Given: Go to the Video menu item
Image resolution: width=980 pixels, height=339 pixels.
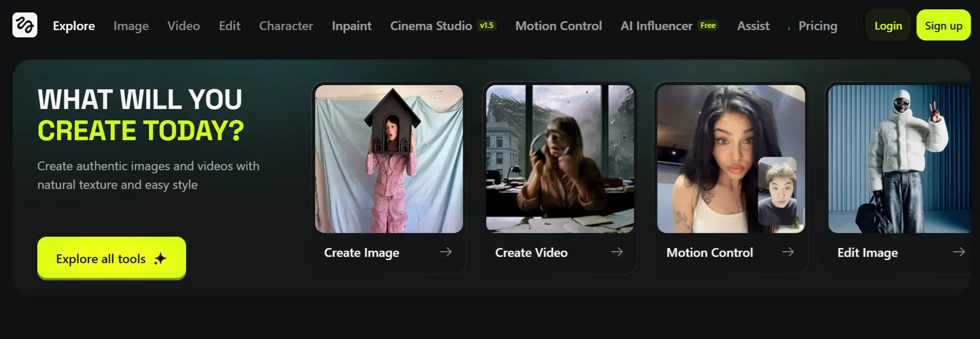Looking at the screenshot, I should [x=184, y=26].
